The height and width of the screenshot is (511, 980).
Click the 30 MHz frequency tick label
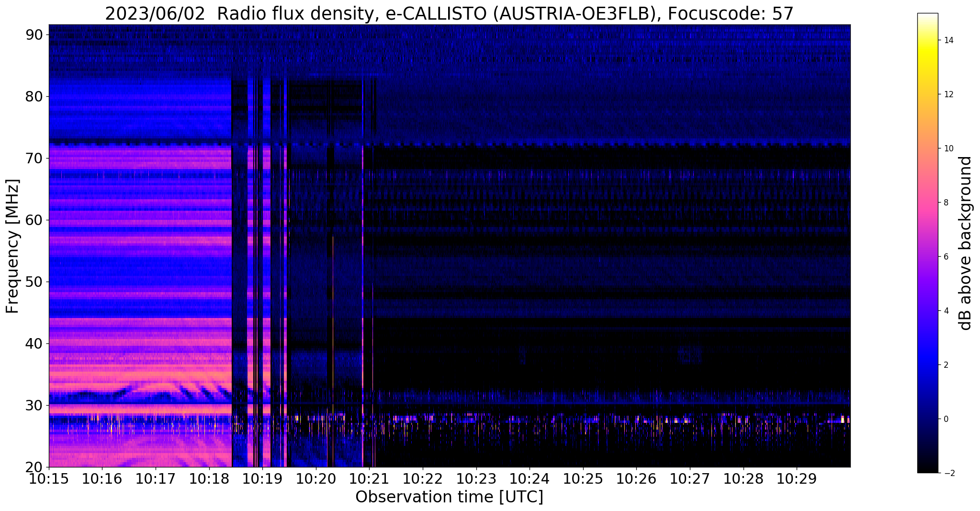tap(34, 405)
